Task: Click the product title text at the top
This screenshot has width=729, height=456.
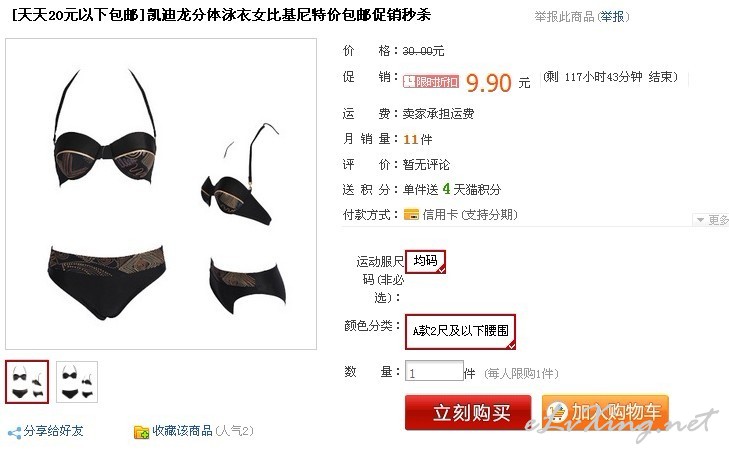Action: coord(221,15)
